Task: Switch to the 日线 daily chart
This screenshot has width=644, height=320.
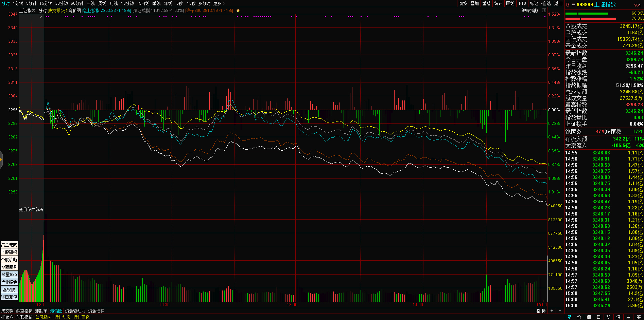Action: pos(91,3)
